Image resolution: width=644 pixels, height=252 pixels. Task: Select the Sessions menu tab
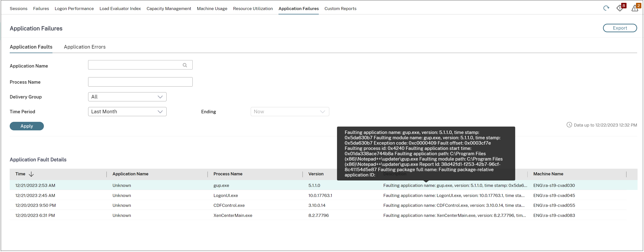click(x=18, y=8)
